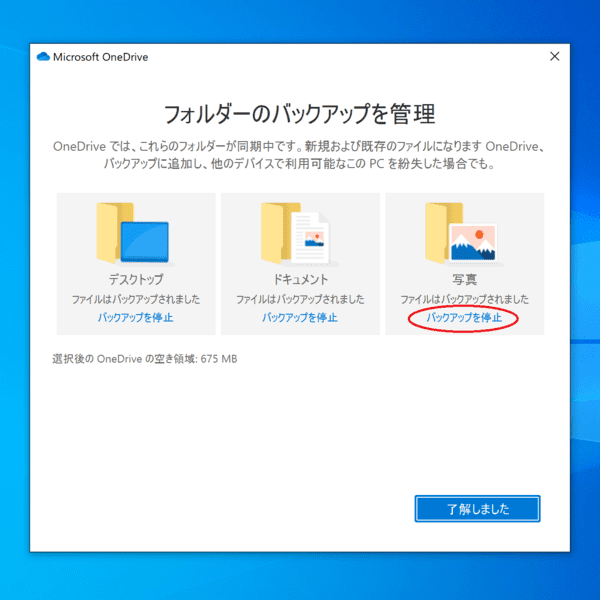Viewport: 600px width, 600px height.
Task: Click the free space text showing 675 MB
Action: (145, 359)
